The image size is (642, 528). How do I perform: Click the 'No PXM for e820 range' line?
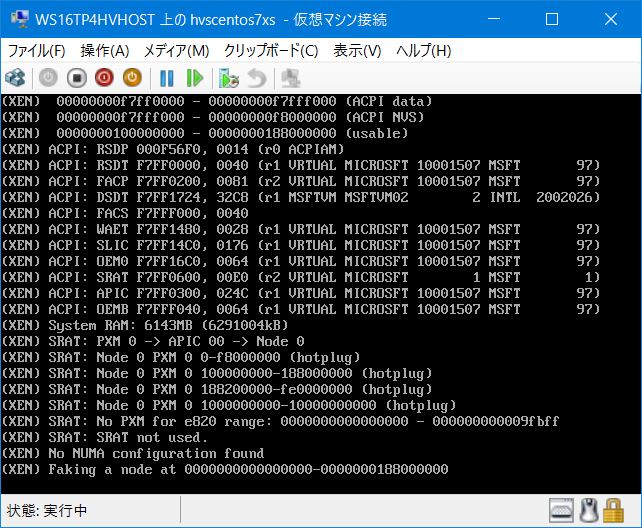pos(280,422)
